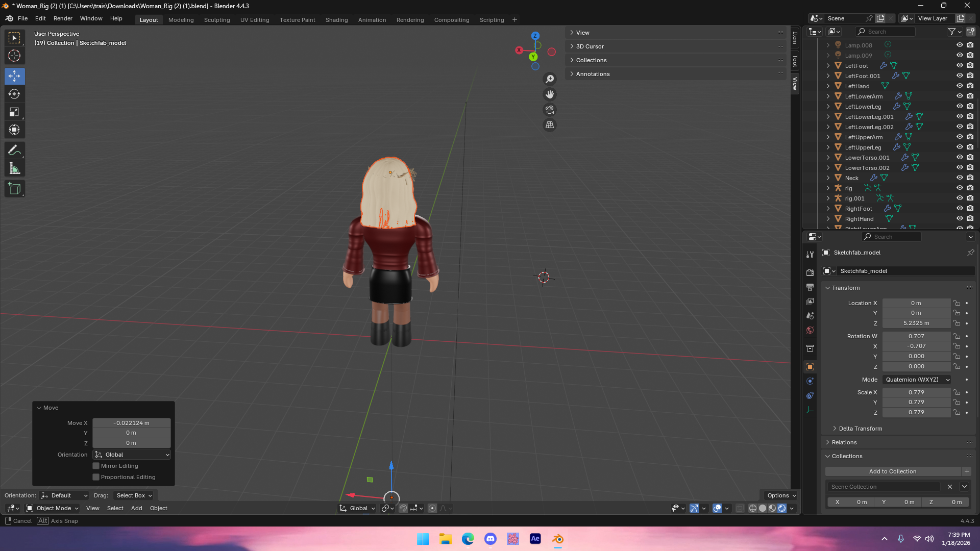The height and width of the screenshot is (551, 980).
Task: Open Orientation Global dropdown in Move panel
Action: (x=132, y=455)
